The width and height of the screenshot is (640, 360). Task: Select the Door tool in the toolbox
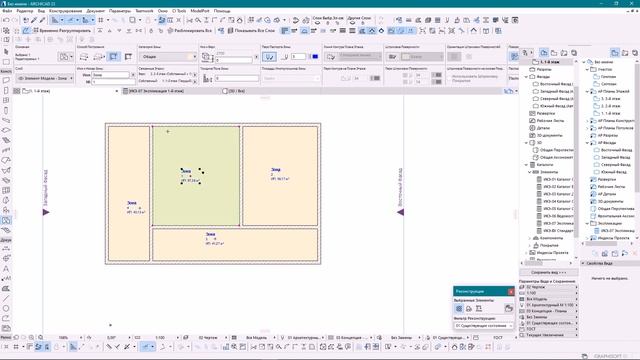[6, 90]
